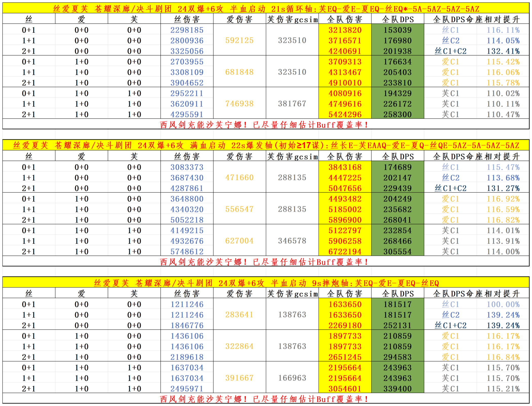The image size is (532, 406).
Task: Click team damage cell 3054601
Action: (345, 389)
